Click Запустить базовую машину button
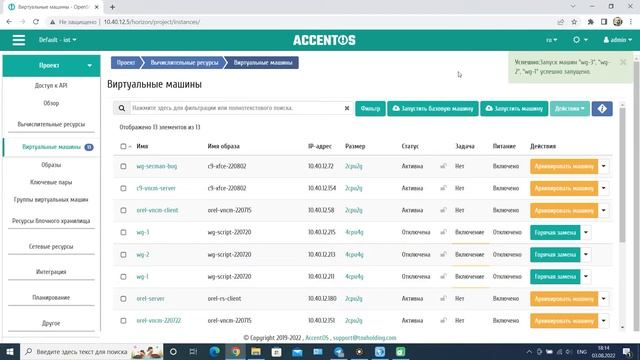This screenshot has height=360, width=640. [433, 109]
